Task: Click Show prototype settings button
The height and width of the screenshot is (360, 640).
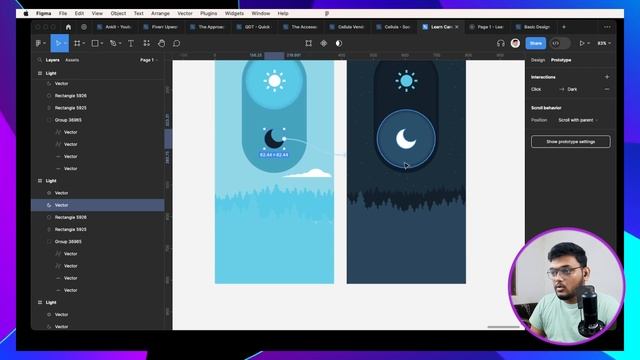Action: tap(571, 142)
